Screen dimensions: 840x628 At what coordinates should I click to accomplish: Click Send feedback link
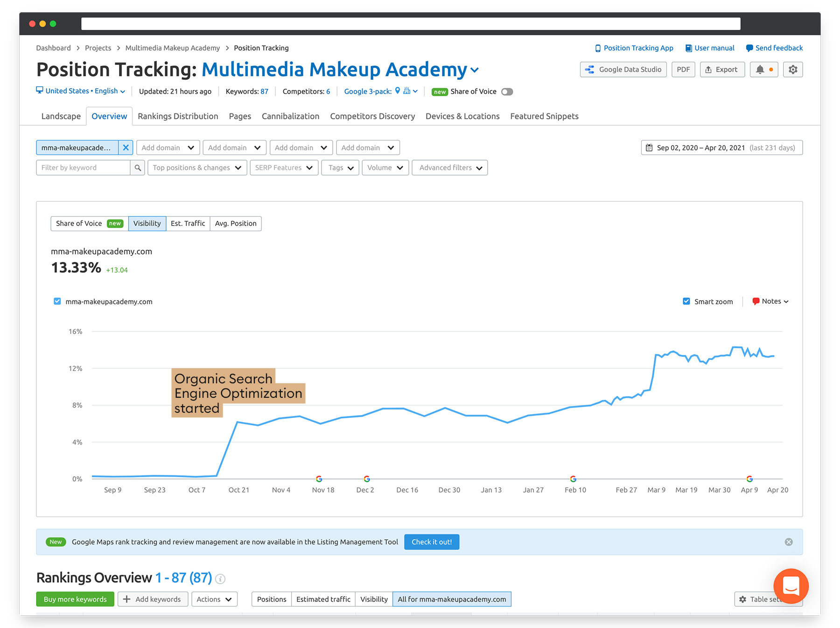774,48
